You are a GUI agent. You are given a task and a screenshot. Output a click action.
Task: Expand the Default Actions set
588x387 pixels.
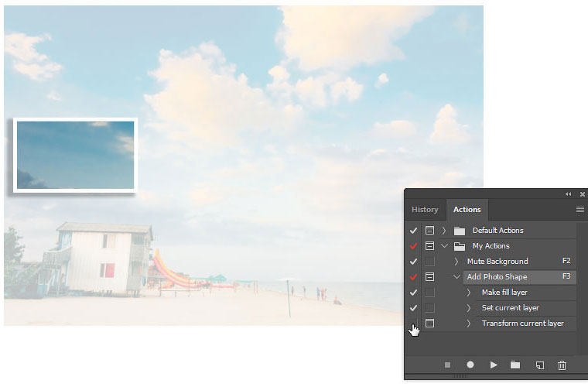(444, 230)
